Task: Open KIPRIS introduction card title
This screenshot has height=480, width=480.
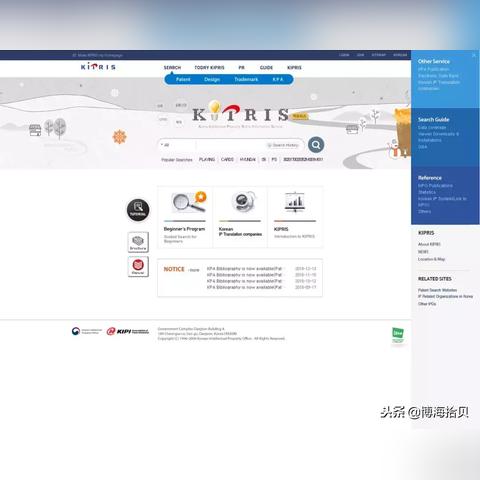Action: coord(281,229)
